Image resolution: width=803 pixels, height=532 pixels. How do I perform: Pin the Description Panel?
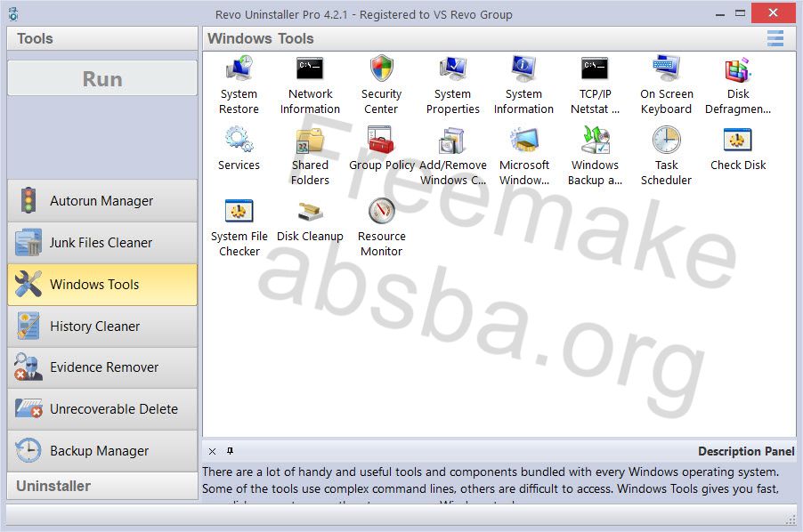[x=230, y=451]
